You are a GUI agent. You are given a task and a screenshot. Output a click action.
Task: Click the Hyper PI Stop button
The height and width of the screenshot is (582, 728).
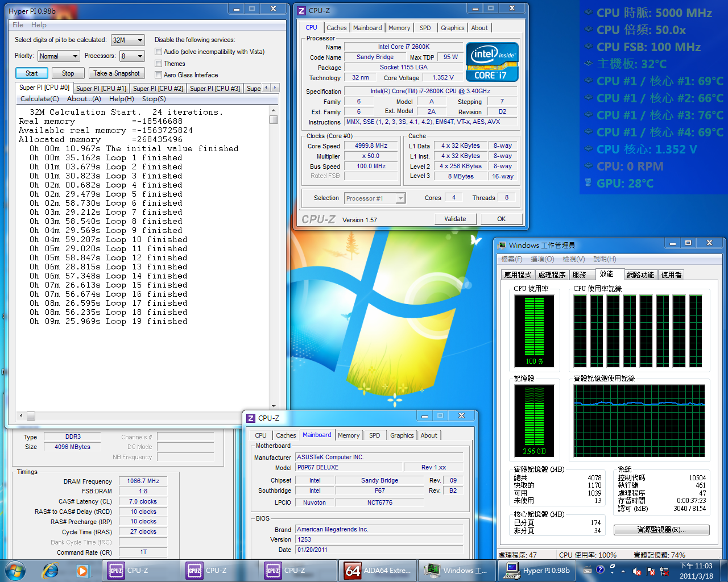click(x=68, y=73)
